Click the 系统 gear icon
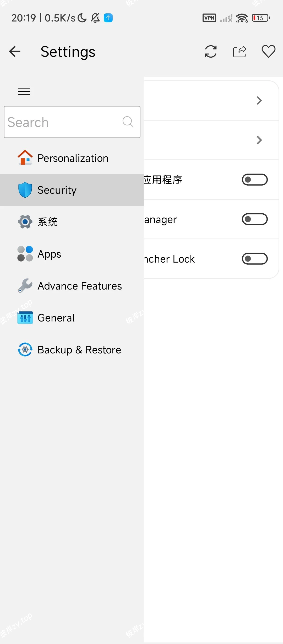This screenshot has height=644, width=283. [x=25, y=221]
